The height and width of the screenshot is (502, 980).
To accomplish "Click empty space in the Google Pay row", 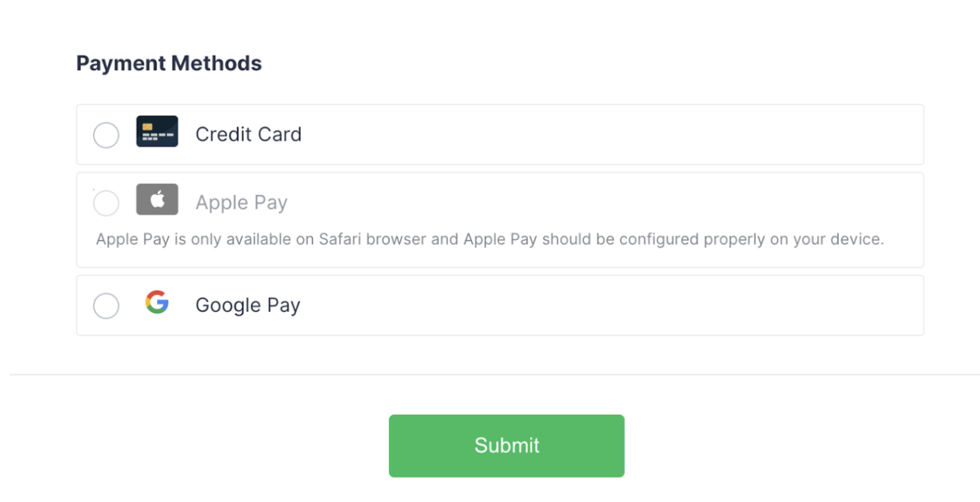I will point(599,306).
